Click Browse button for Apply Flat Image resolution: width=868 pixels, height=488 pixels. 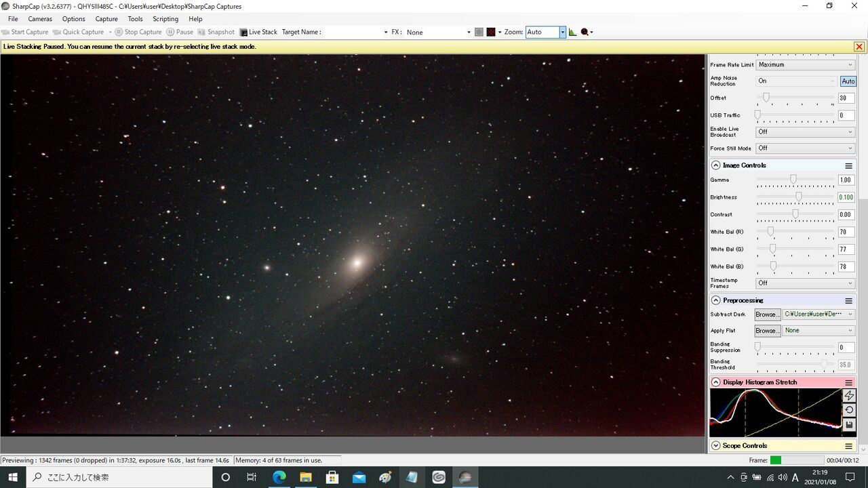pos(768,331)
